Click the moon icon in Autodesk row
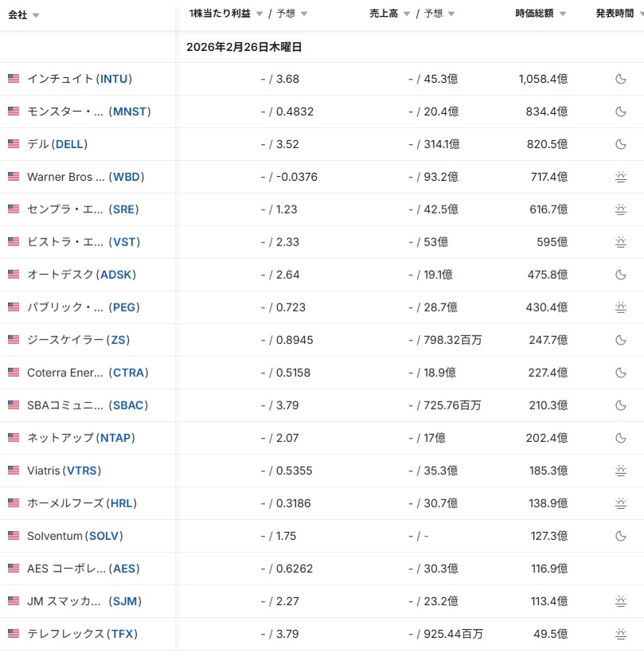 pyautogui.click(x=621, y=275)
